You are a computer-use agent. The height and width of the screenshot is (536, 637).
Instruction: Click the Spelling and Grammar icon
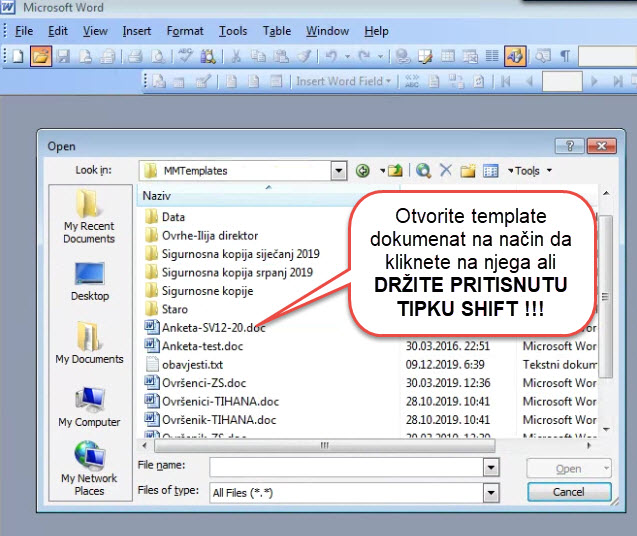pyautogui.click(x=185, y=56)
